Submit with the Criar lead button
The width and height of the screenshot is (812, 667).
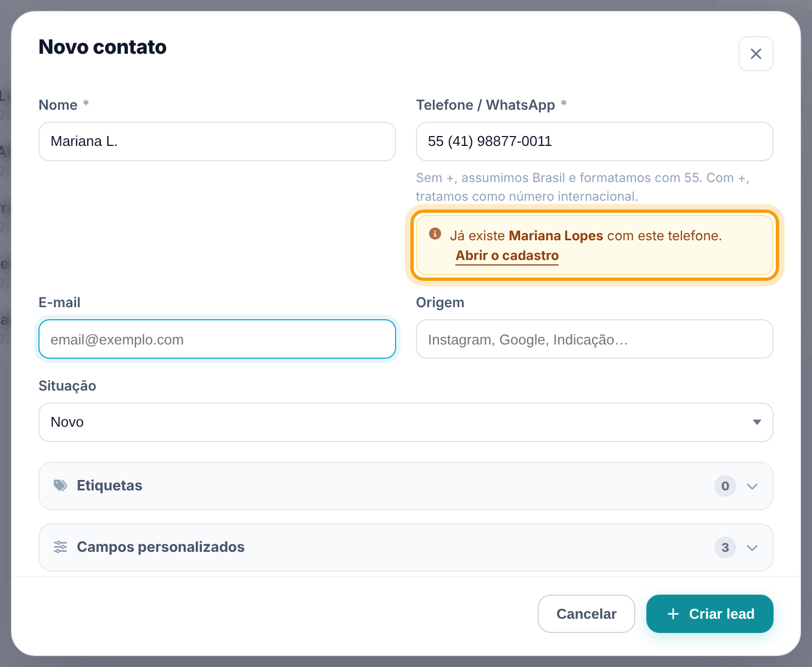click(710, 614)
